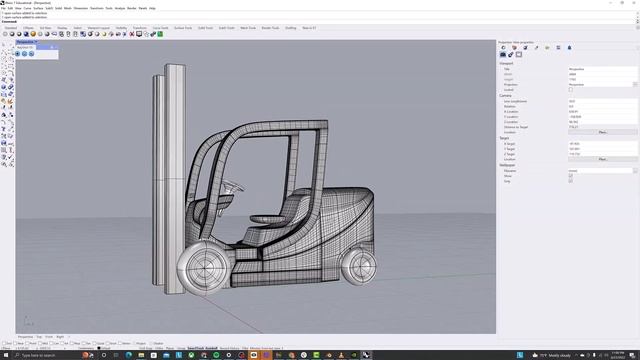Toggle the Locked viewport checkbox
The height and width of the screenshot is (360, 640).
(571, 90)
